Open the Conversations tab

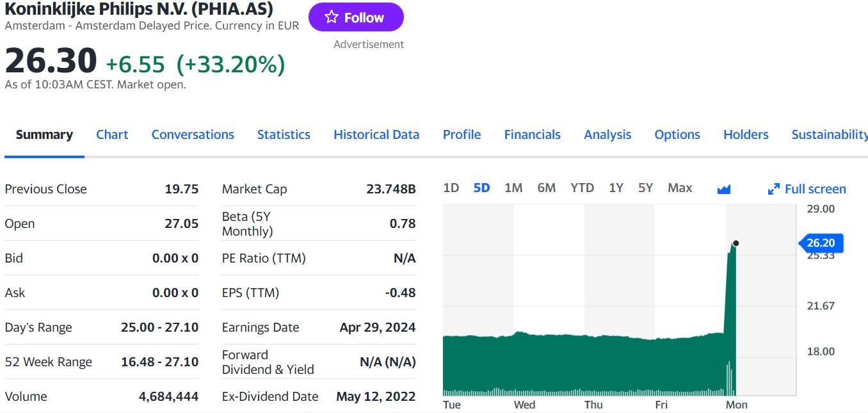(193, 134)
